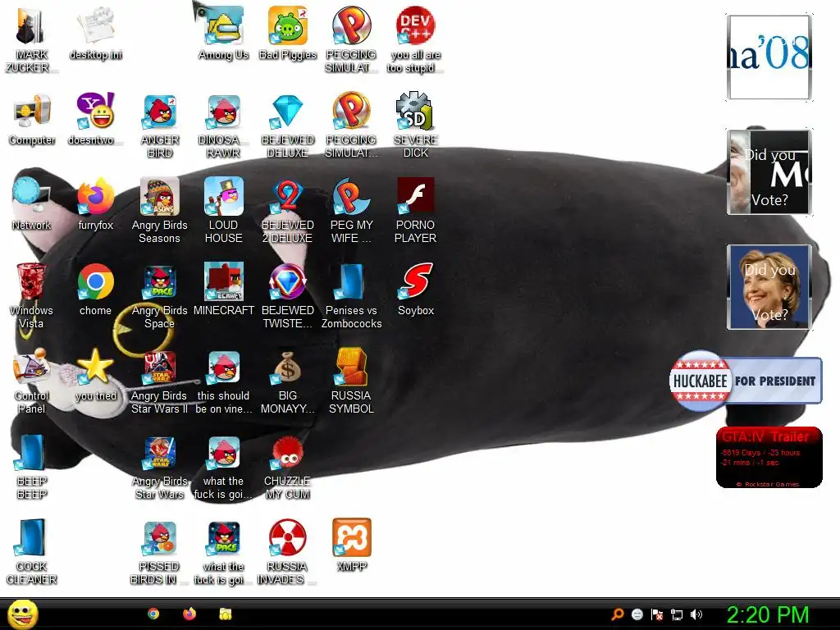This screenshot has height=630, width=840.
Task: Click the network computers tray icon
Action: coord(677,614)
